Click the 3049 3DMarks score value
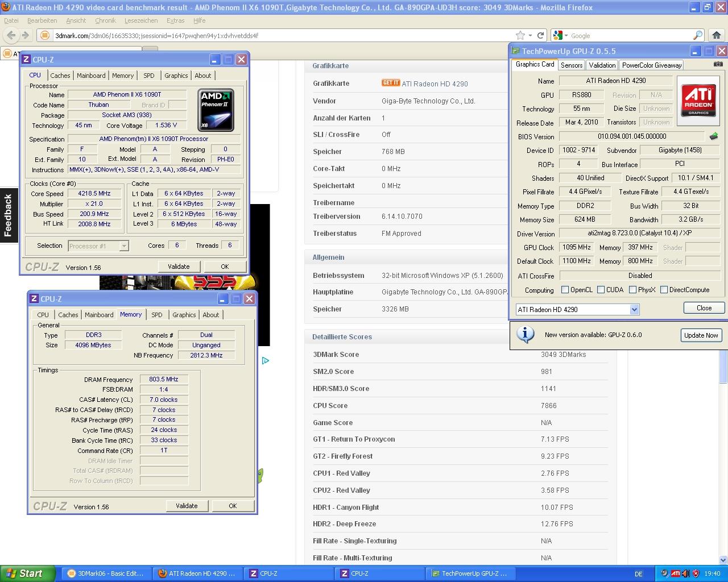Image resolution: width=728 pixels, height=582 pixels. tap(563, 355)
